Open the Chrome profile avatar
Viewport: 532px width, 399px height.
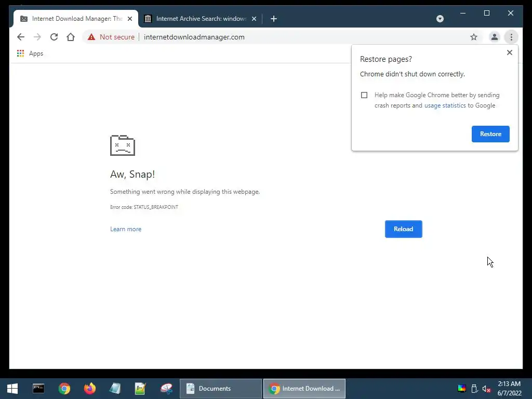coord(495,37)
